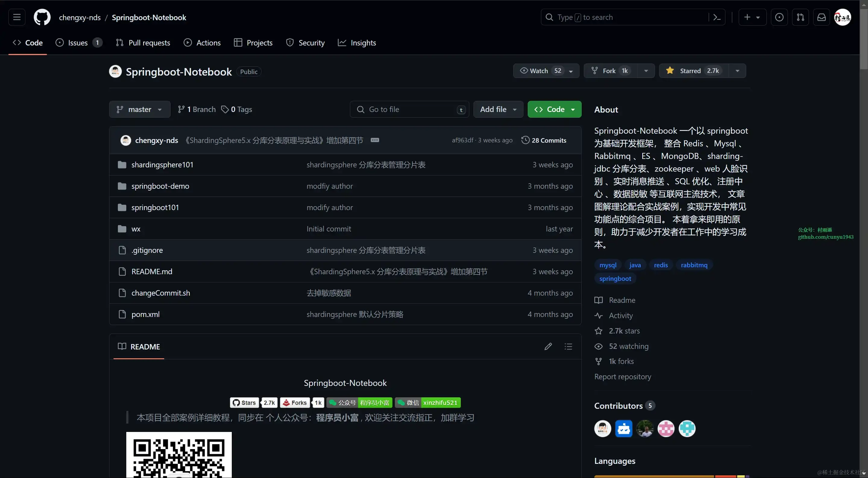This screenshot has height=478, width=868.
Task: Open the issues icon in header
Action: point(779,17)
